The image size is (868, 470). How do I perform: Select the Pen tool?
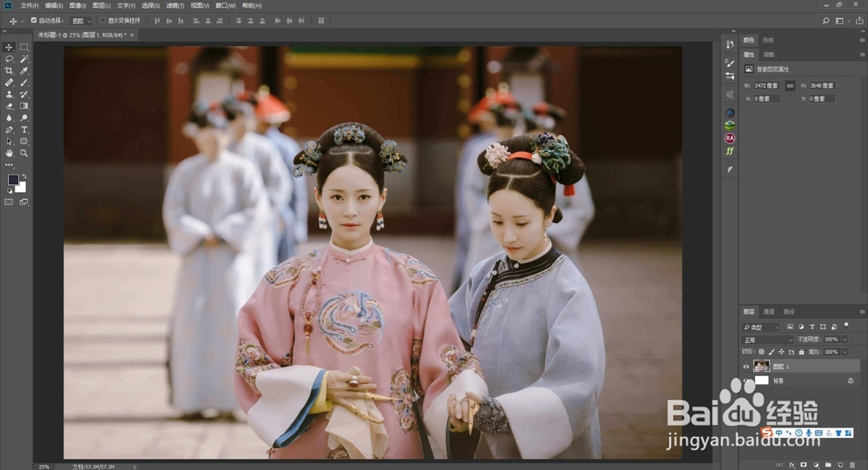coord(9,129)
